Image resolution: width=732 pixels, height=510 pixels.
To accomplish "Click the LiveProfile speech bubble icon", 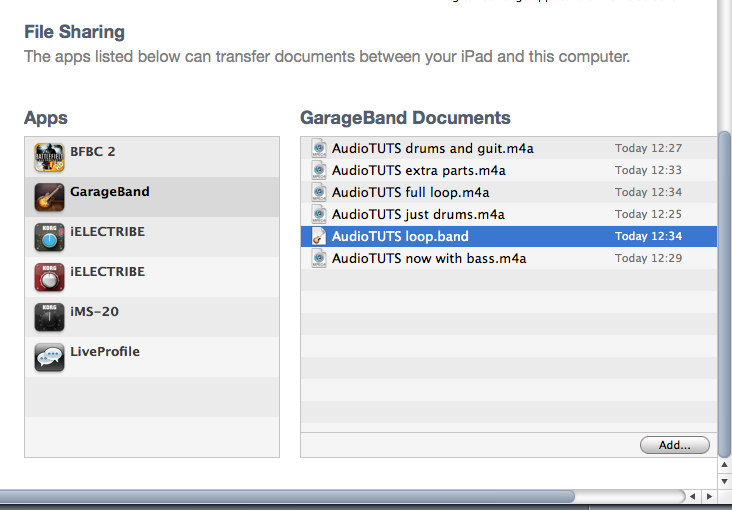I will pos(49,357).
